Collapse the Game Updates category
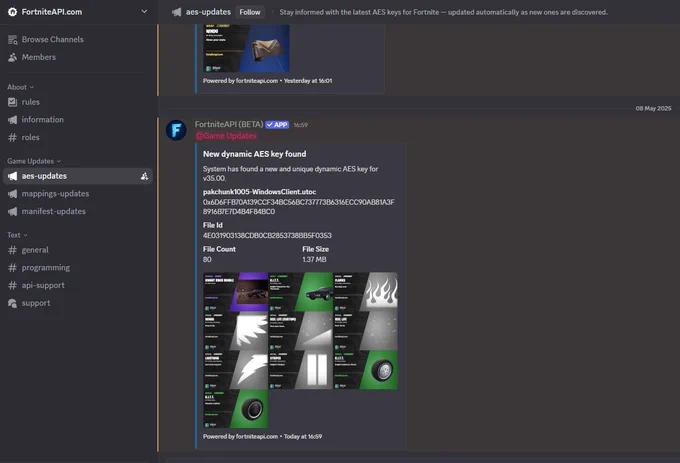Screen dimensions: 680x463 [x=34, y=161]
